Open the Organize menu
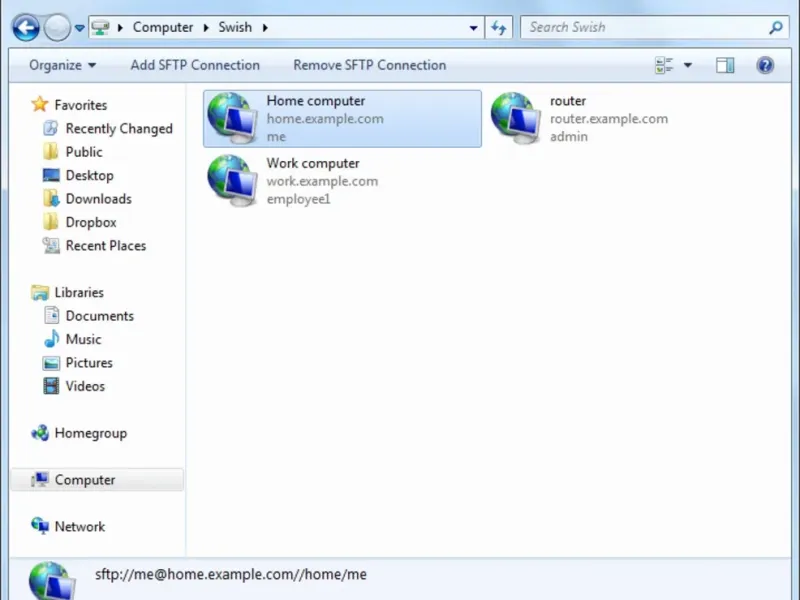 tap(62, 65)
